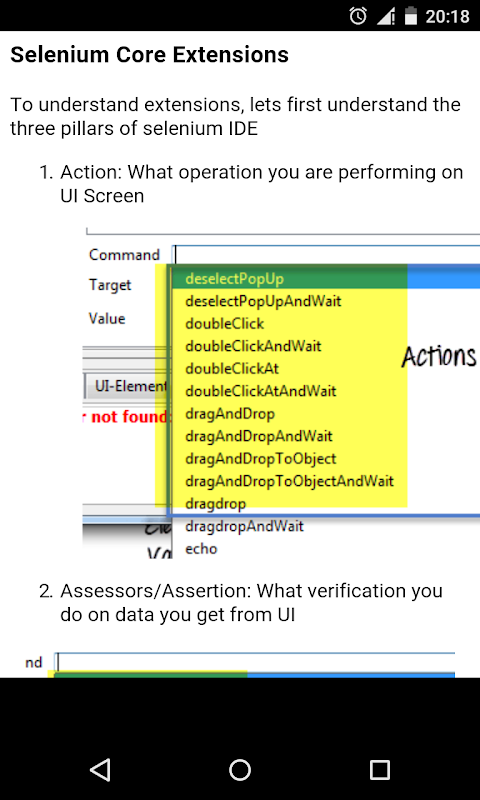The width and height of the screenshot is (480, 800).
Task: Tap the Assessors/Assertion list item text
Action: (251, 603)
